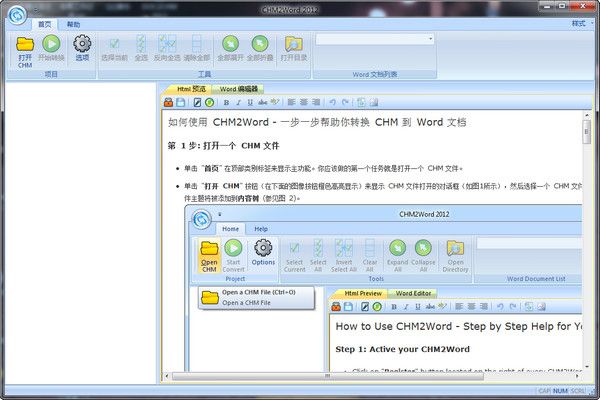Click the highlight marker icon

(x=275, y=102)
